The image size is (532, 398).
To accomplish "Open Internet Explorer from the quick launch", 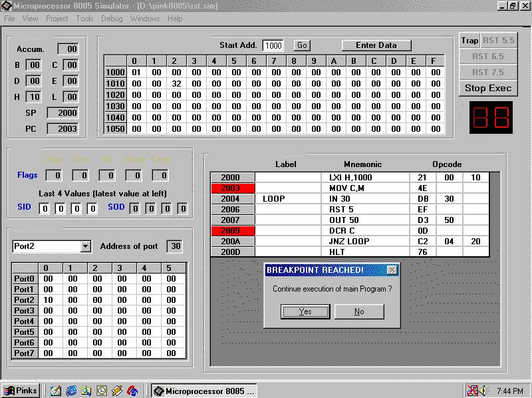I will pyautogui.click(x=71, y=391).
